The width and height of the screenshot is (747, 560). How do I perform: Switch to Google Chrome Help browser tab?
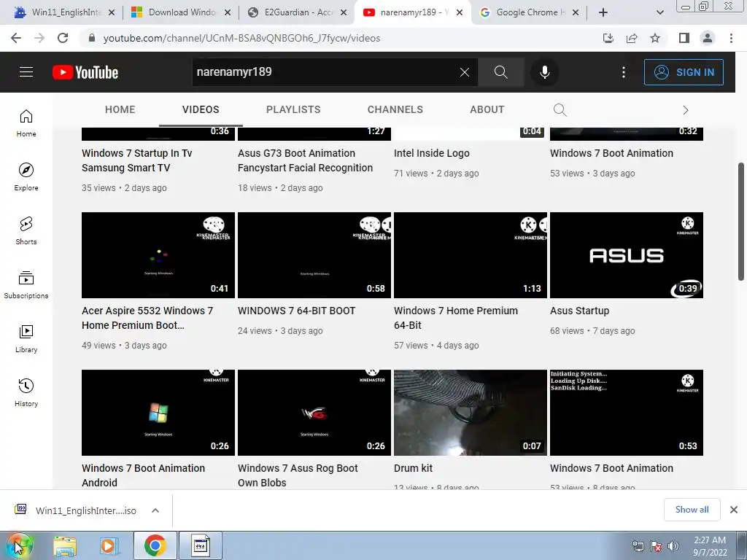point(528,12)
